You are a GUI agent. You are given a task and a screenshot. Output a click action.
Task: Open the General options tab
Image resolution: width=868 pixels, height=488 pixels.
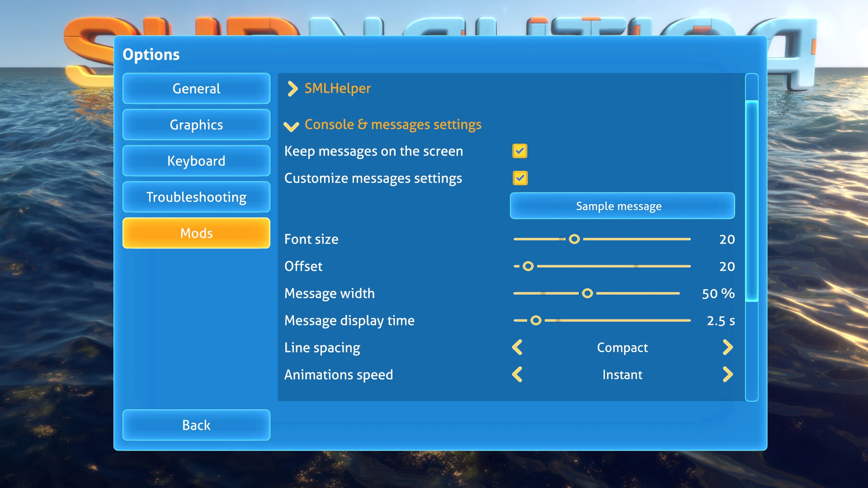click(x=196, y=89)
